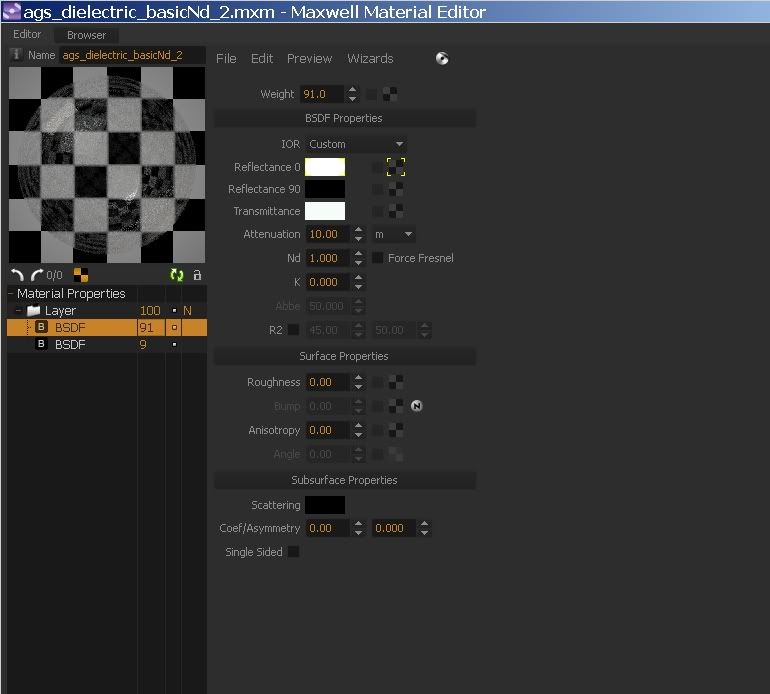The width and height of the screenshot is (770, 694).
Task: Click the Nd value input field
Action: coord(327,258)
